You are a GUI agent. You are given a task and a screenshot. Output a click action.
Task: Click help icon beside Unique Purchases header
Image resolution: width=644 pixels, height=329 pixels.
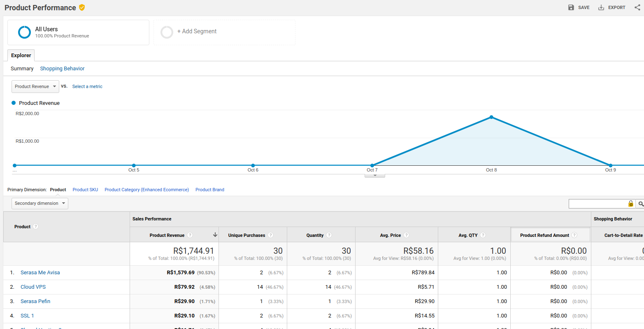tap(270, 235)
